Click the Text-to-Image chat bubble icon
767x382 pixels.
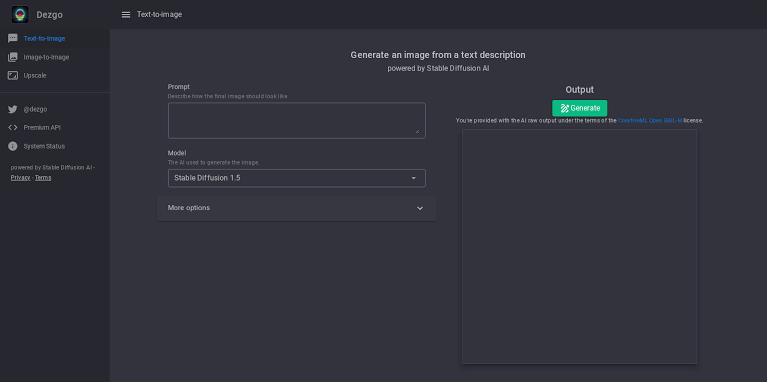pos(13,38)
